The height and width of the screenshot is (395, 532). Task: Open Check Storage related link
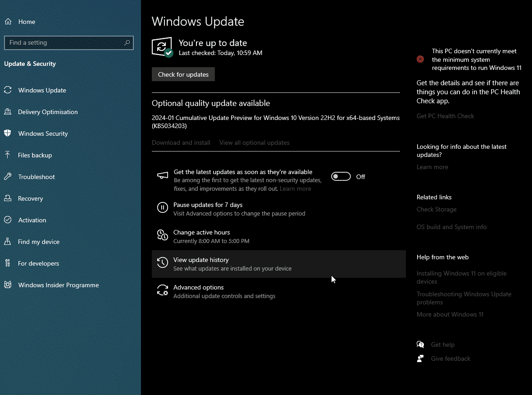437,209
